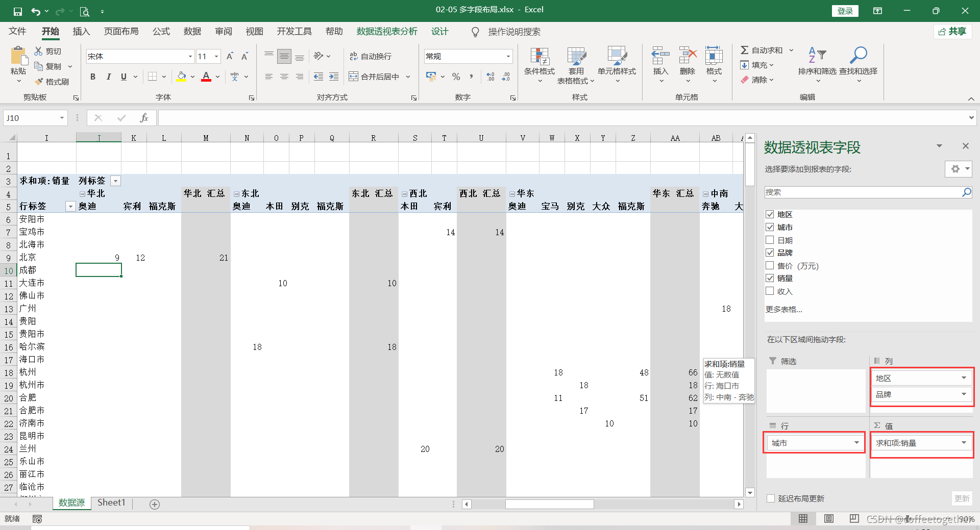Open Format as Table gallery

click(576, 65)
